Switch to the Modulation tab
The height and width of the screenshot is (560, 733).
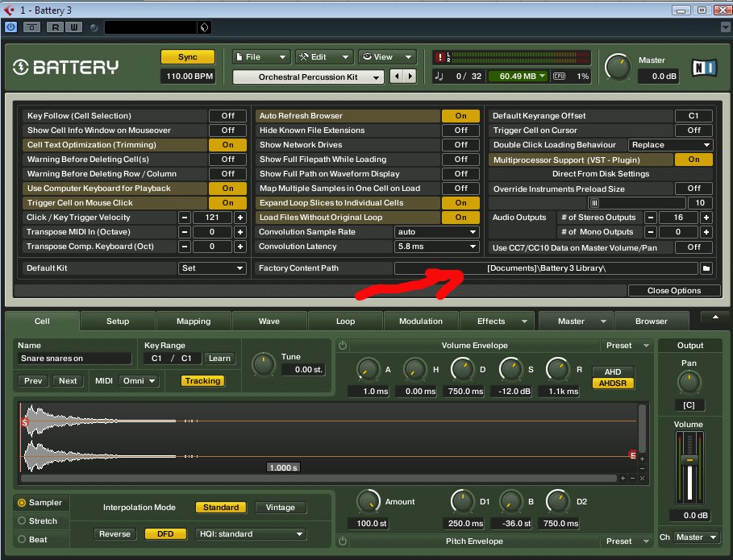(421, 321)
